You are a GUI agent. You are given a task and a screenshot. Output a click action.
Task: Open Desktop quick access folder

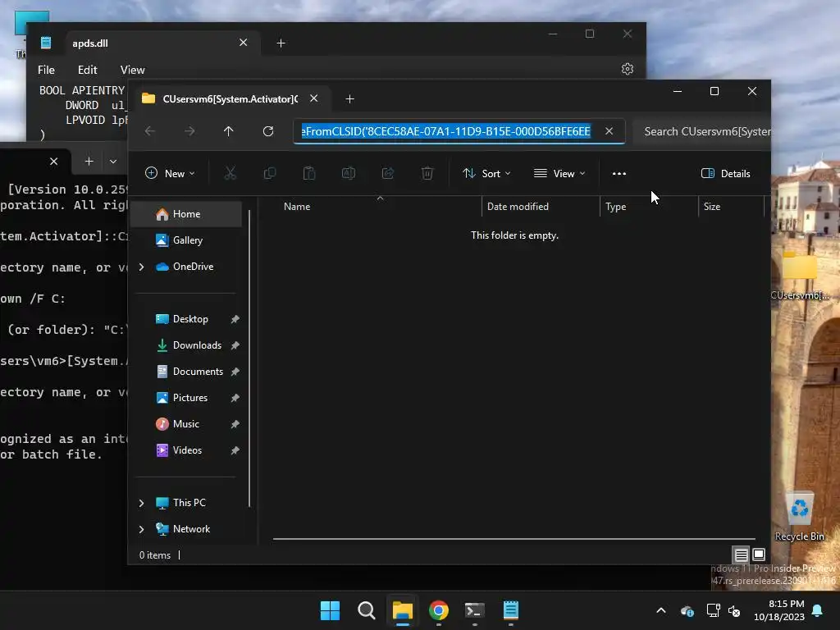click(x=188, y=319)
